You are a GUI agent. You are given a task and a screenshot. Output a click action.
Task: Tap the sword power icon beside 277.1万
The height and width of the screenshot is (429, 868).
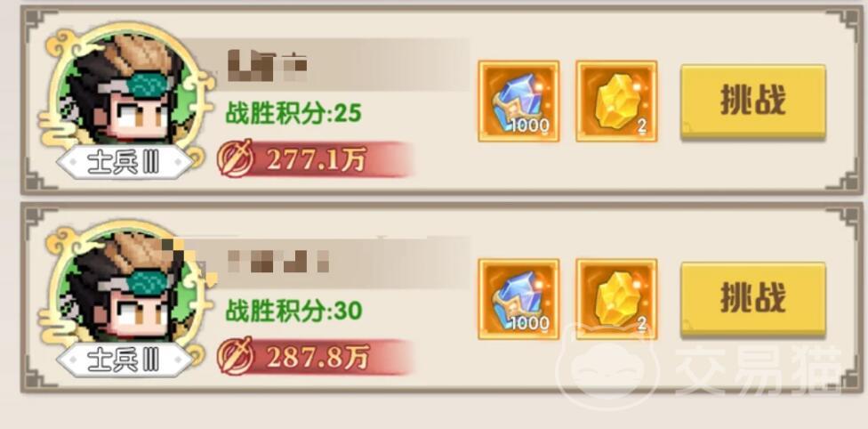(236, 158)
